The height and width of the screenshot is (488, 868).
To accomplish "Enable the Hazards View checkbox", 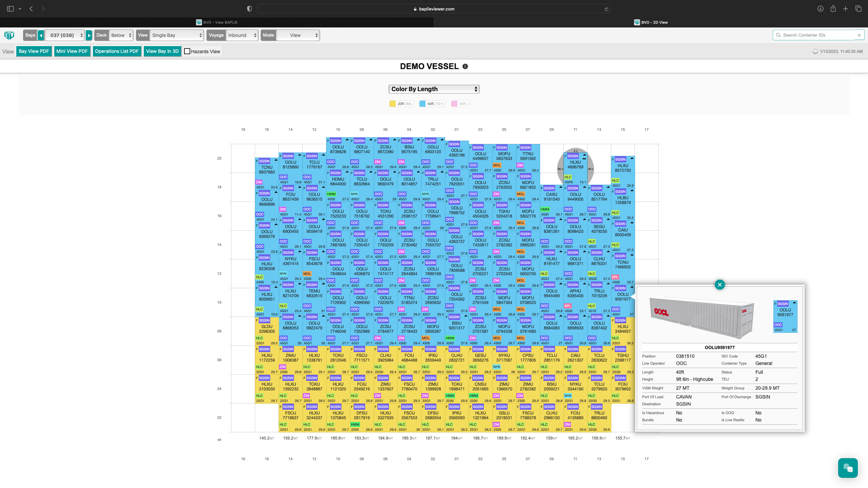I will [x=188, y=51].
